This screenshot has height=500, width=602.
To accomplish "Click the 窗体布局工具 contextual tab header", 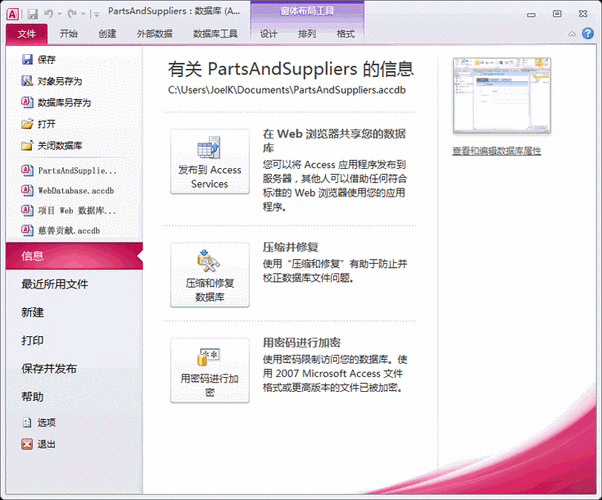I will 307,11.
